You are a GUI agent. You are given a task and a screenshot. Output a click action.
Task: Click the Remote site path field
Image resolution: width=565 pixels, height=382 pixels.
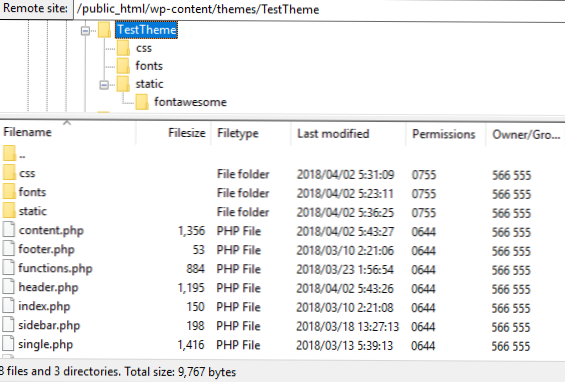tap(319, 9)
